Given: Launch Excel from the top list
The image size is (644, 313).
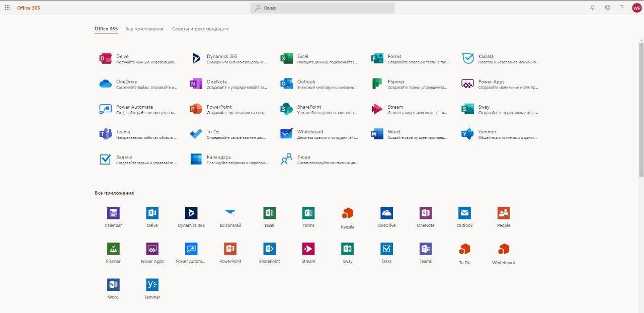Looking at the screenshot, I should point(319,59).
